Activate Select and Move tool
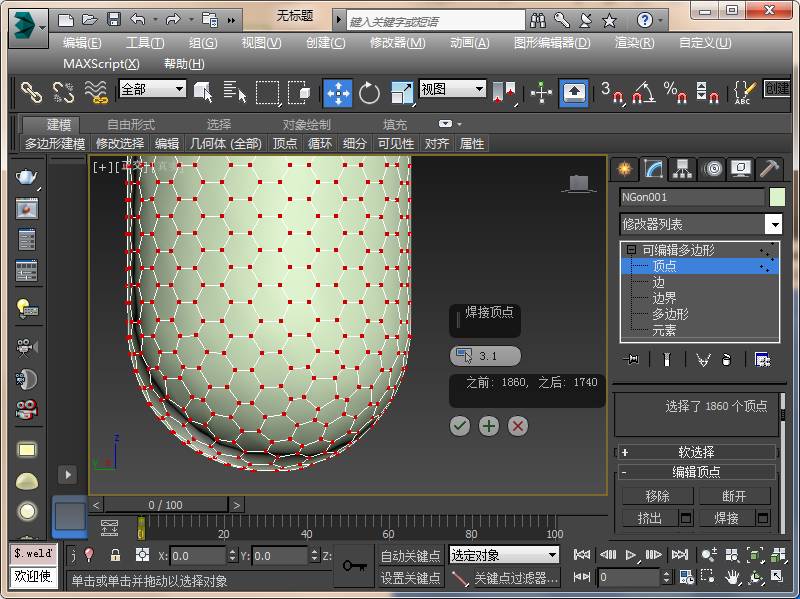The image size is (800, 599). [x=338, y=93]
